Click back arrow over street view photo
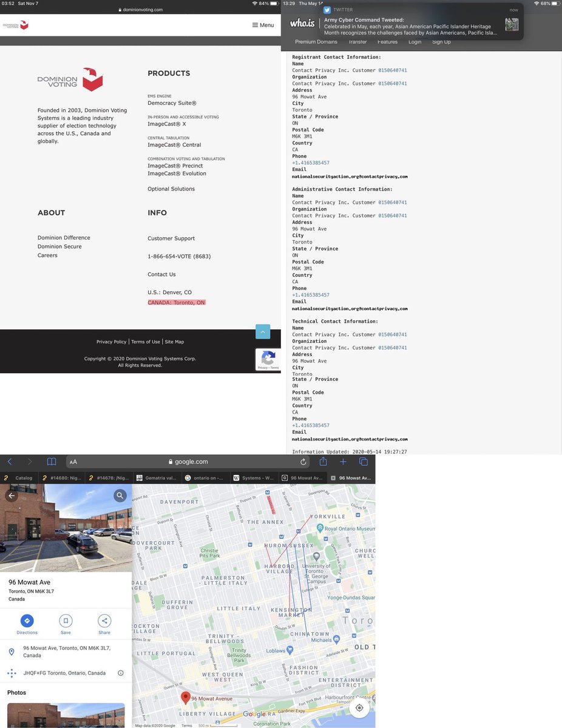 12,496
